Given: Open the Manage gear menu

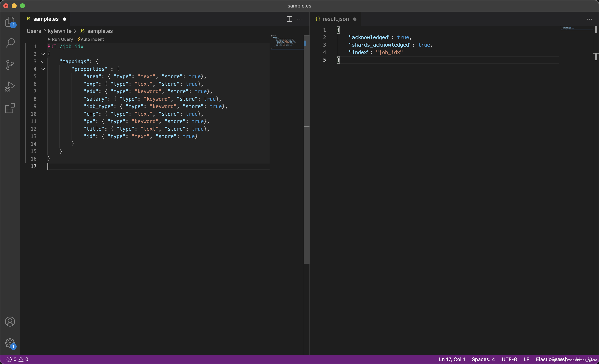Looking at the screenshot, I should click(x=10, y=343).
